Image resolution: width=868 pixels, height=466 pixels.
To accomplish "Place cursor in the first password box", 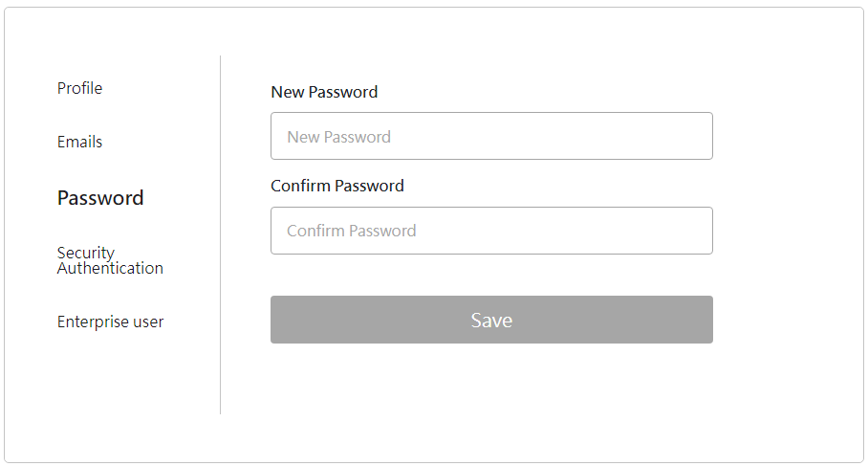I will [491, 136].
